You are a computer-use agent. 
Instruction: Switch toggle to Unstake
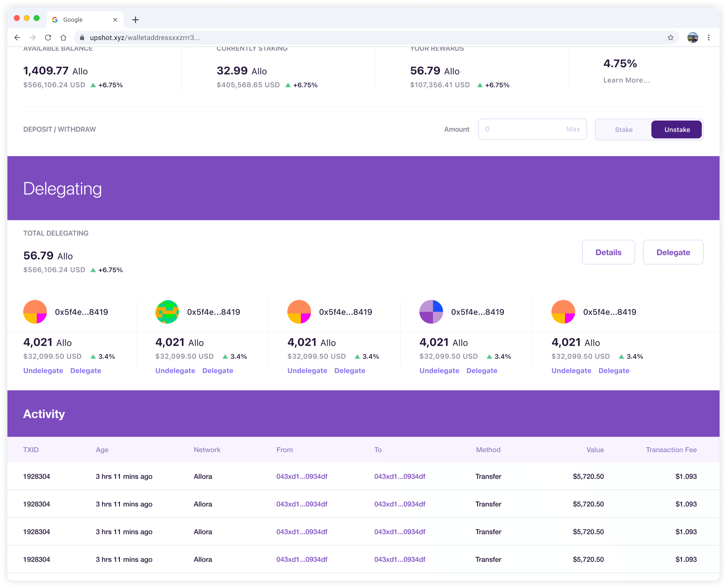click(677, 129)
